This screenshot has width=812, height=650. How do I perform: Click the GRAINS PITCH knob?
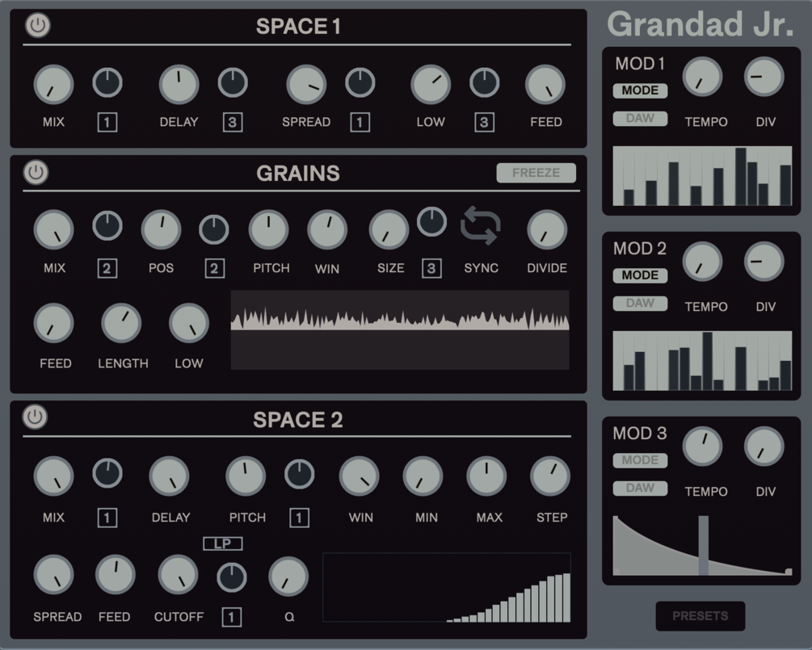[269, 230]
